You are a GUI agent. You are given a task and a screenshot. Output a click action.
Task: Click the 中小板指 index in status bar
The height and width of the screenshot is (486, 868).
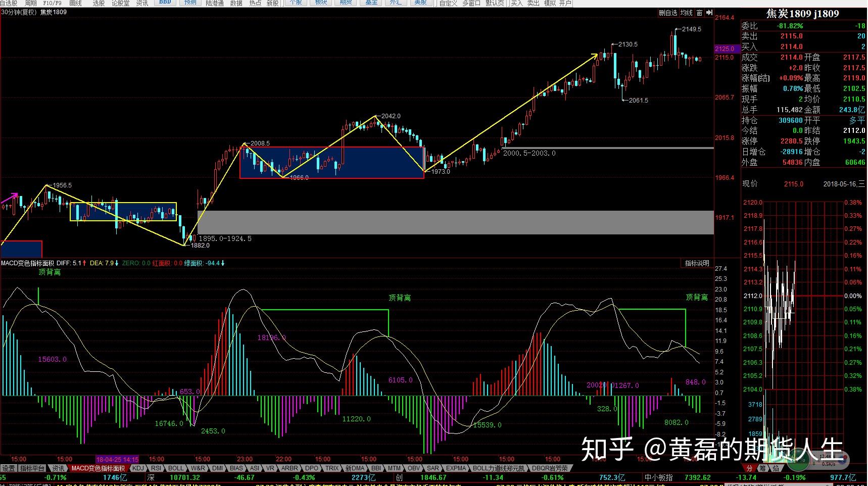coord(659,477)
